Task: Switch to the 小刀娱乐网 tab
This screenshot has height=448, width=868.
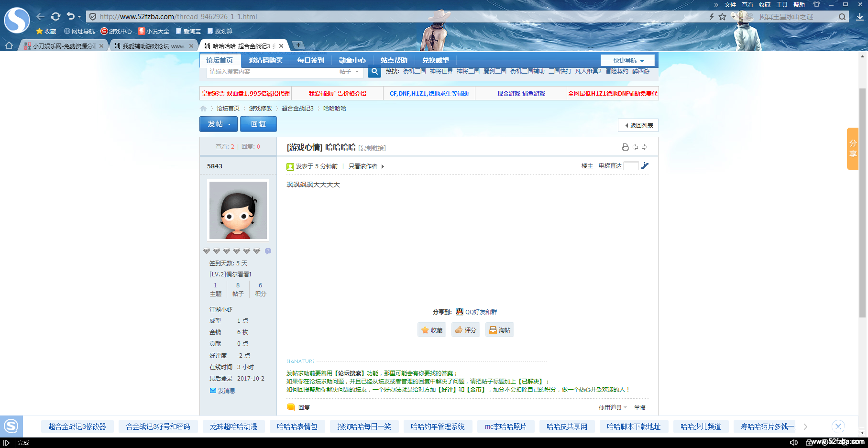Action: tap(63, 46)
